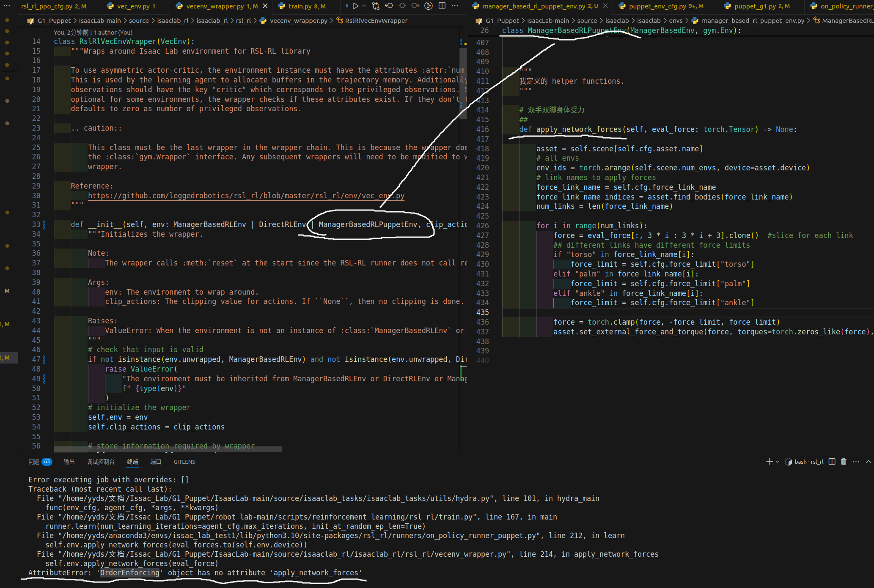Maximize terminal panel with the up chevron
Image resolution: width=874 pixels, height=588 pixels.
pos(869,462)
